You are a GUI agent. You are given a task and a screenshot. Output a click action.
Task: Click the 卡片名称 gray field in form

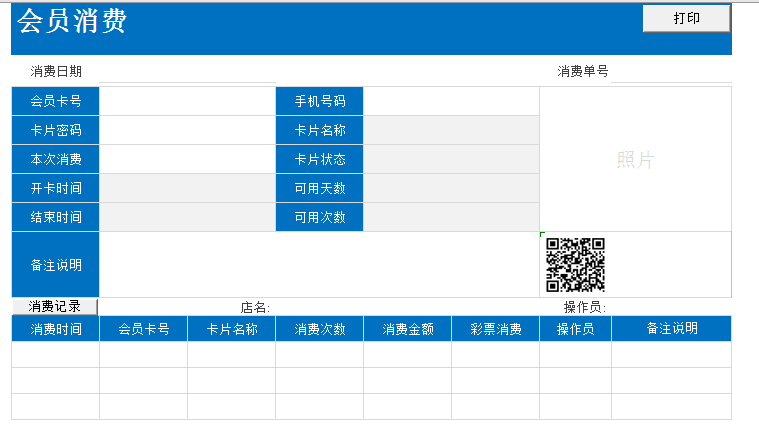[451, 130]
